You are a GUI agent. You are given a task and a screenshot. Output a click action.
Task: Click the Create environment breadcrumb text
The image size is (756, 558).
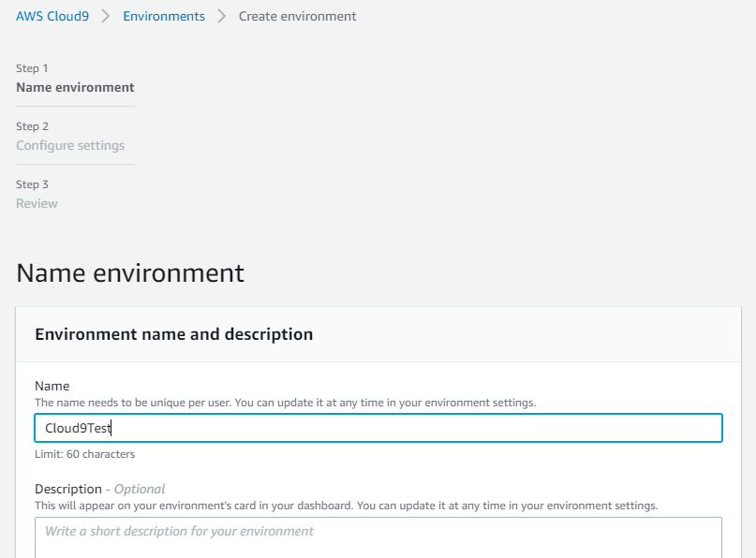(297, 16)
